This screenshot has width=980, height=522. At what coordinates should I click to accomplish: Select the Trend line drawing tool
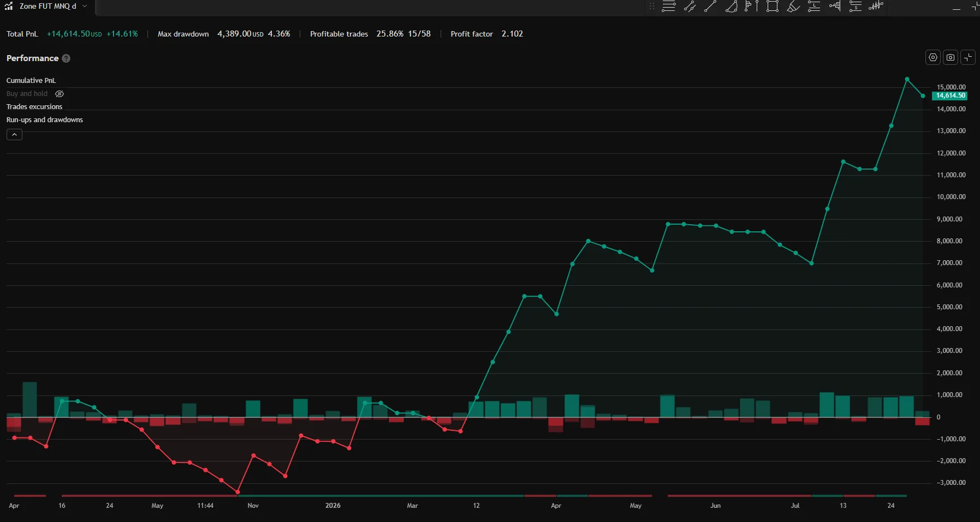pos(710,7)
